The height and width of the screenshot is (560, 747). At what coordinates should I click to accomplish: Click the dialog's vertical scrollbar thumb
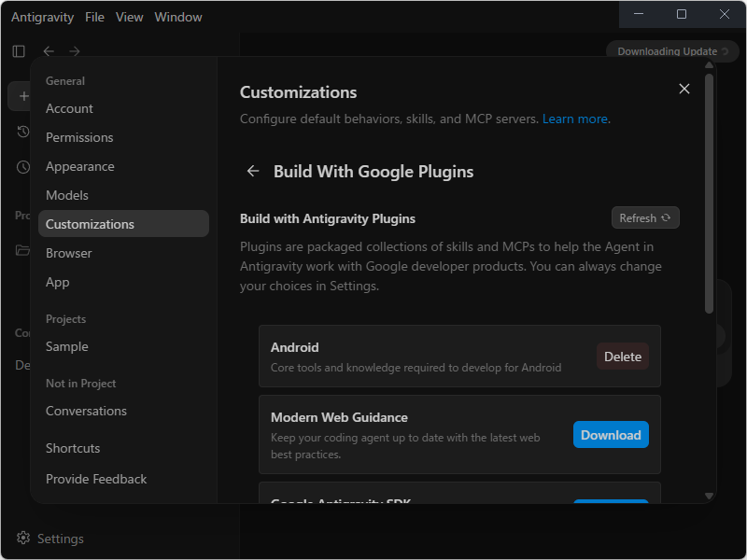[x=709, y=193]
